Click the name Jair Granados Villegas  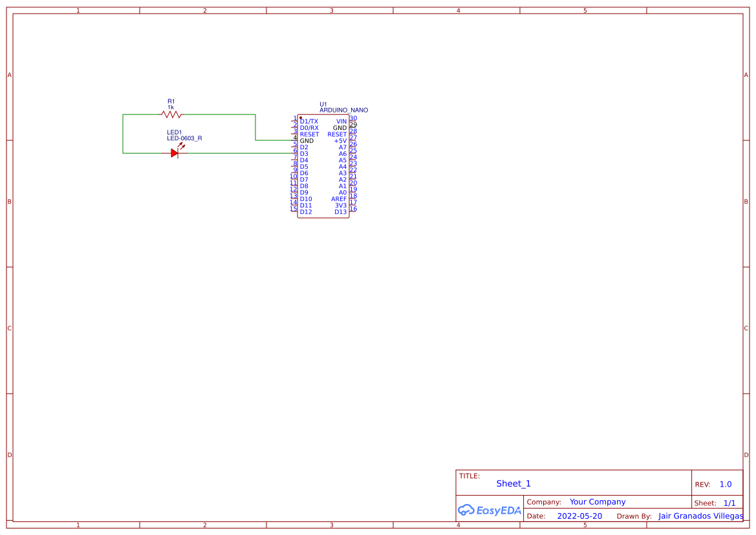click(x=700, y=516)
